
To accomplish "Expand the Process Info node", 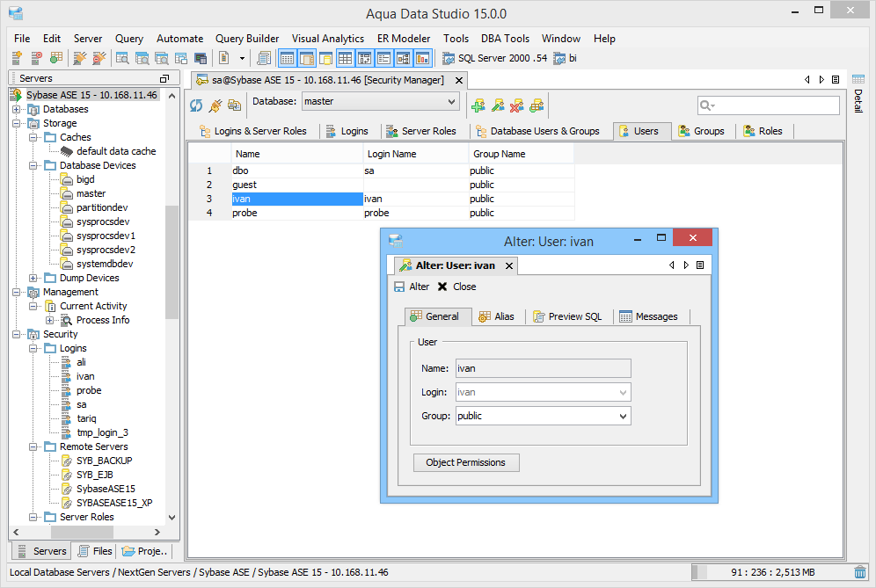I will (50, 320).
